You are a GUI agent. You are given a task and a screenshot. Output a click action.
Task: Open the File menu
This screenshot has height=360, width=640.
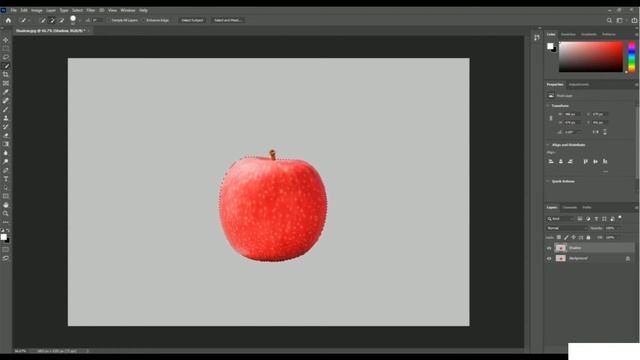tap(13, 10)
